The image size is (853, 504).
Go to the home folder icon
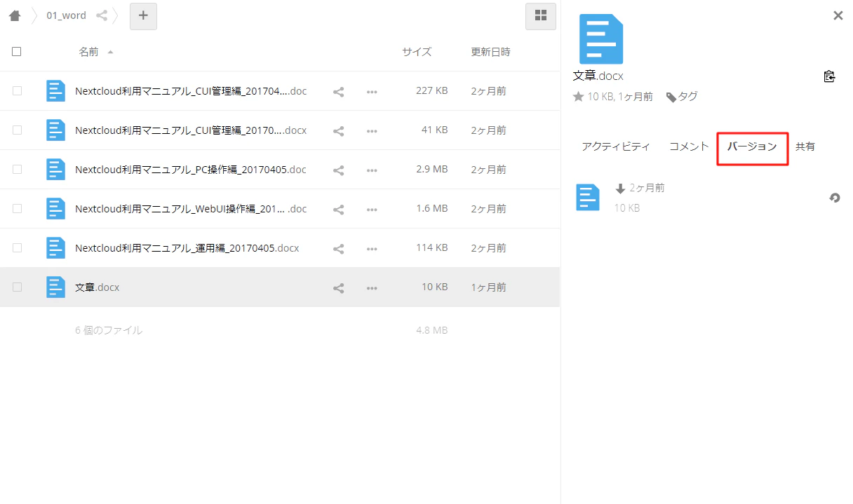click(x=15, y=15)
